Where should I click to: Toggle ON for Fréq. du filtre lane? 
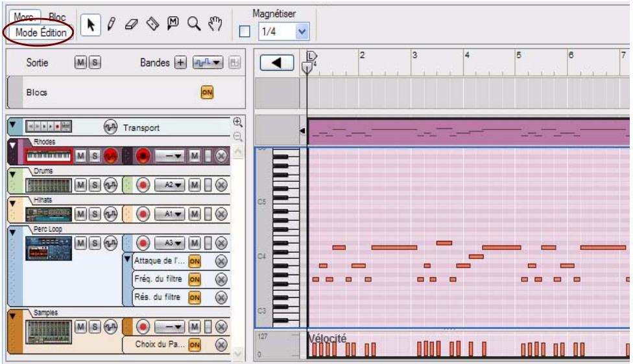(x=195, y=279)
